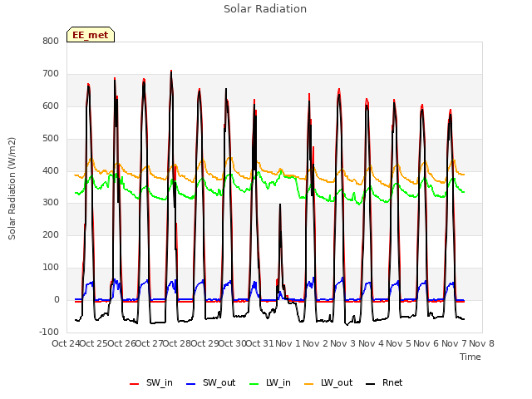Viewport: 532px width, 399px height.
Task: Click the 700 y-axis tick label
Action: pyautogui.click(x=51, y=74)
